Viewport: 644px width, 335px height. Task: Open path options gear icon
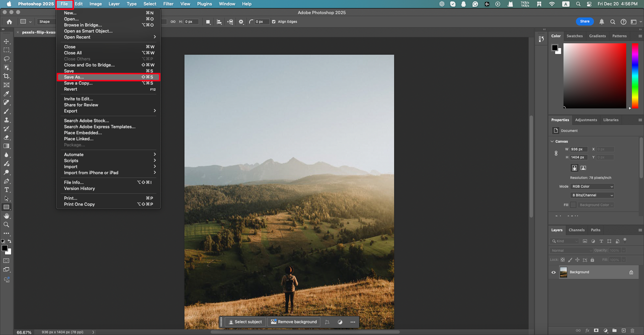click(241, 22)
